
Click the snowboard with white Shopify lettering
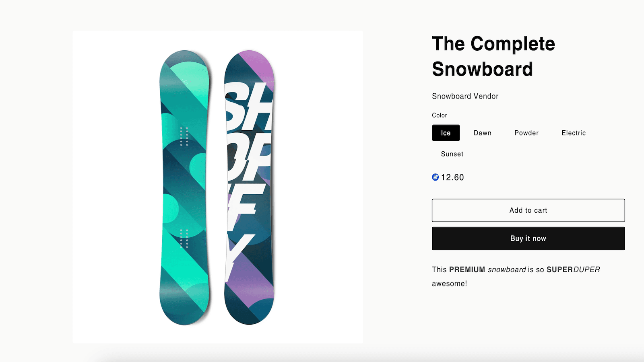pos(249,187)
